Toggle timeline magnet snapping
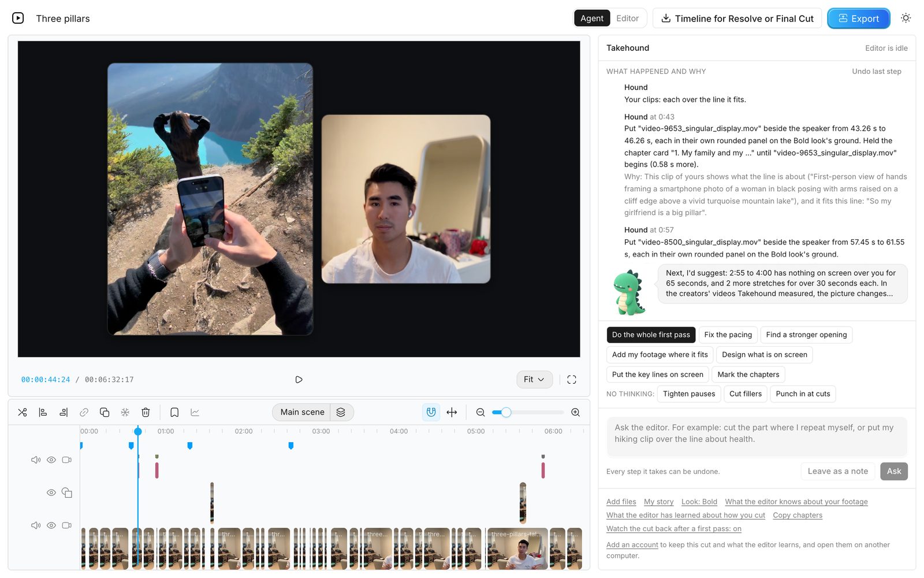 point(431,412)
